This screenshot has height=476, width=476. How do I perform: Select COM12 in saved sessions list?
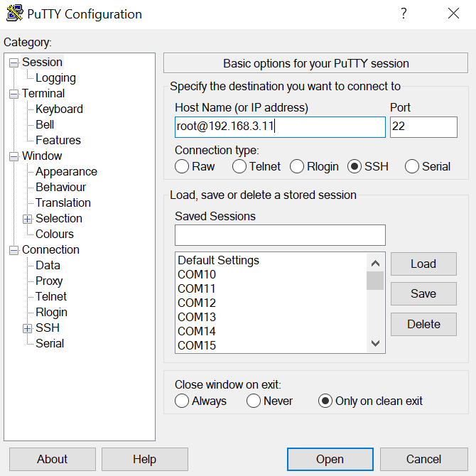[x=271, y=303]
